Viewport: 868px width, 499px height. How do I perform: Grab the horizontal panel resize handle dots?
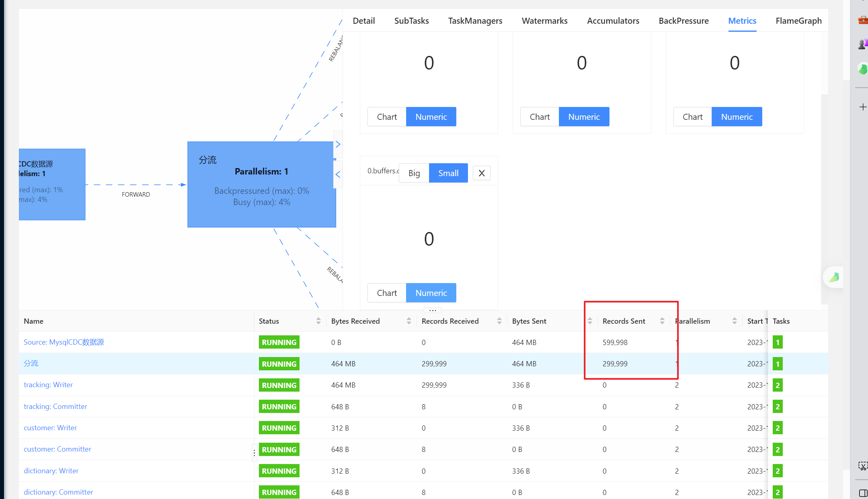click(x=433, y=310)
